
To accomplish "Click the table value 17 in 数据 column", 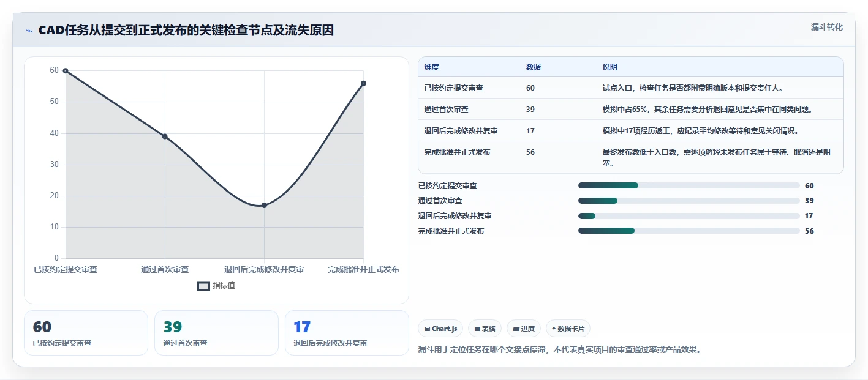I will click(530, 130).
